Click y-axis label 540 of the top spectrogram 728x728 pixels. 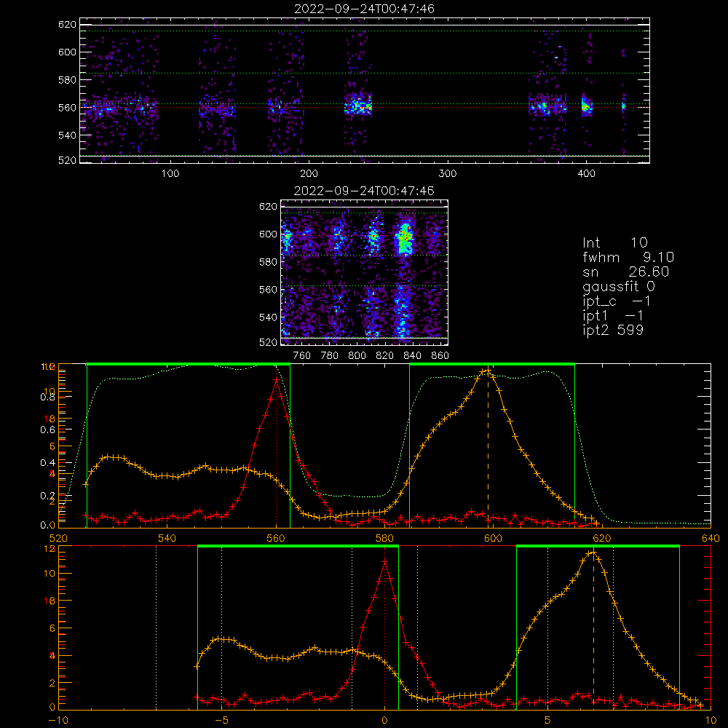pyautogui.click(x=67, y=135)
